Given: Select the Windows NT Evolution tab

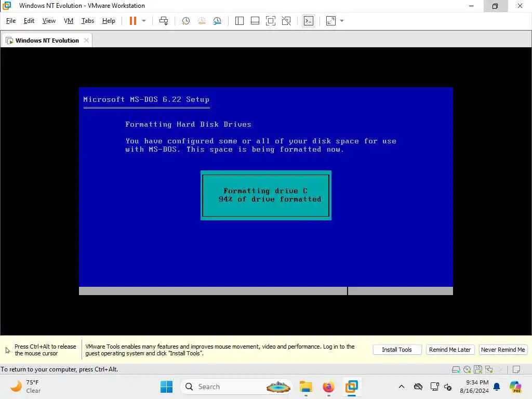Looking at the screenshot, I should click(47, 41).
